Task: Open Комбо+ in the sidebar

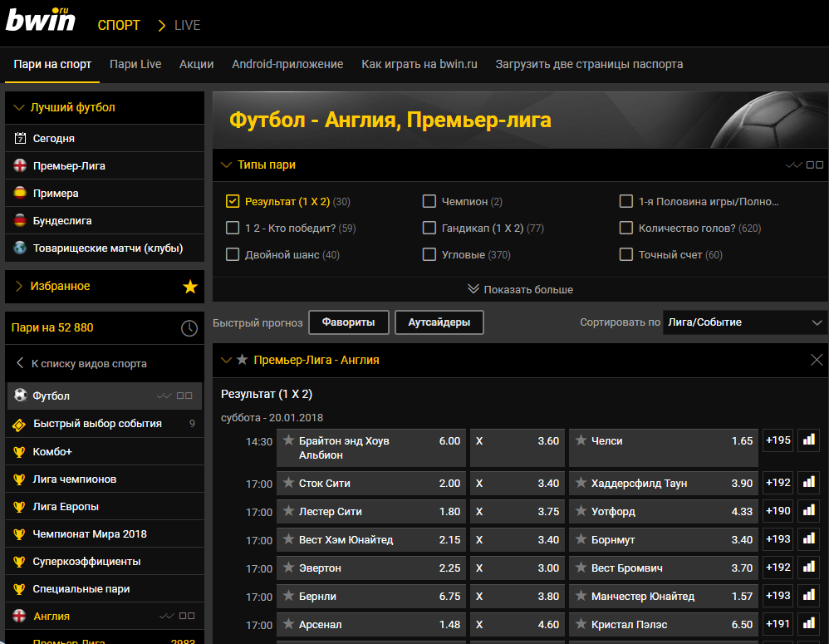Action: (105, 451)
